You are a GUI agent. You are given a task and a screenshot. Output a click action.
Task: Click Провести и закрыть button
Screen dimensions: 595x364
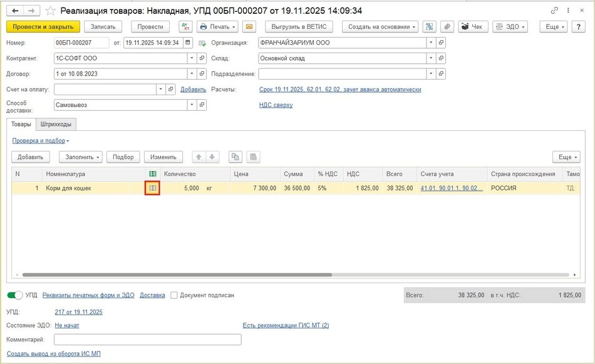(43, 27)
